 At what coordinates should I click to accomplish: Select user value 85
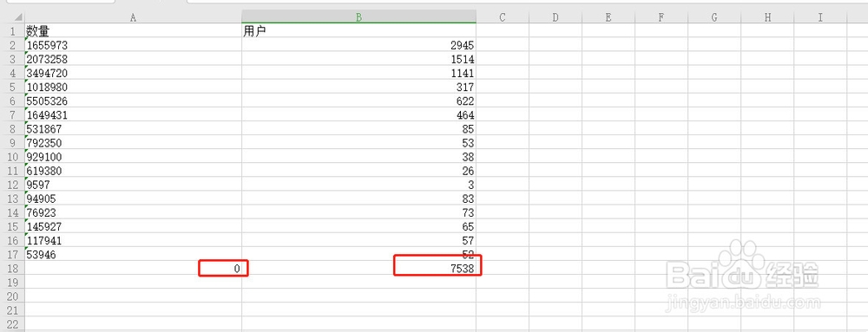click(358, 128)
